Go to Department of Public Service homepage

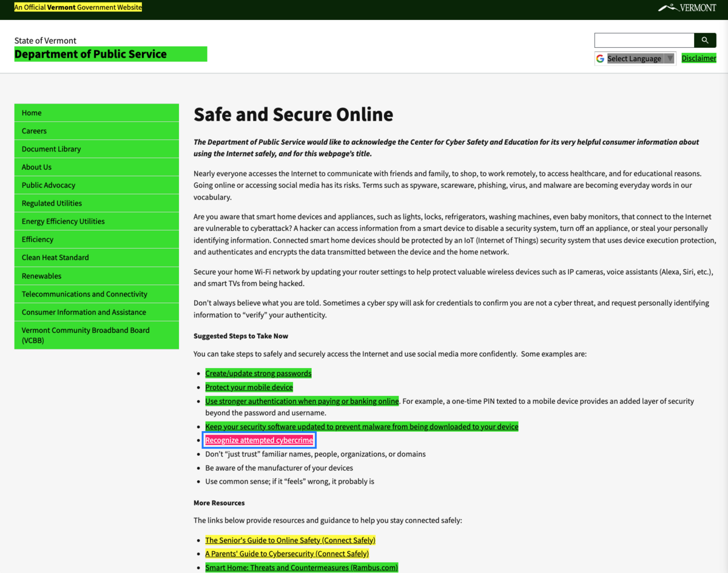click(x=90, y=54)
